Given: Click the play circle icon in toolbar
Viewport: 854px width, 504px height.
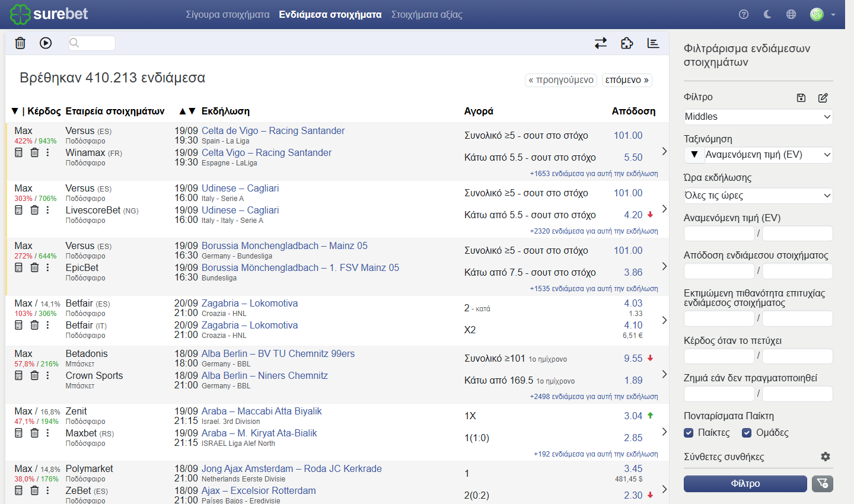Looking at the screenshot, I should (x=46, y=43).
